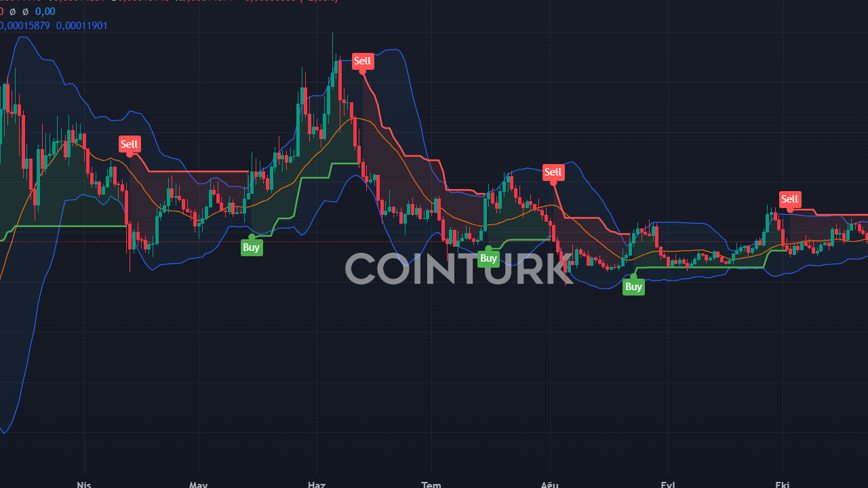
Task: Click the Haz label on the time axis
Action: (317, 484)
